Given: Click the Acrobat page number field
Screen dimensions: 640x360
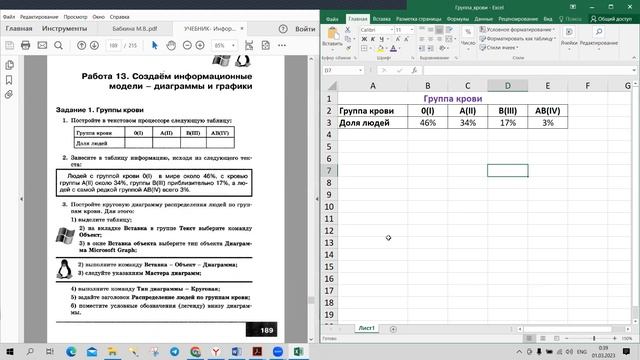Looking at the screenshot, I should tap(113, 45).
